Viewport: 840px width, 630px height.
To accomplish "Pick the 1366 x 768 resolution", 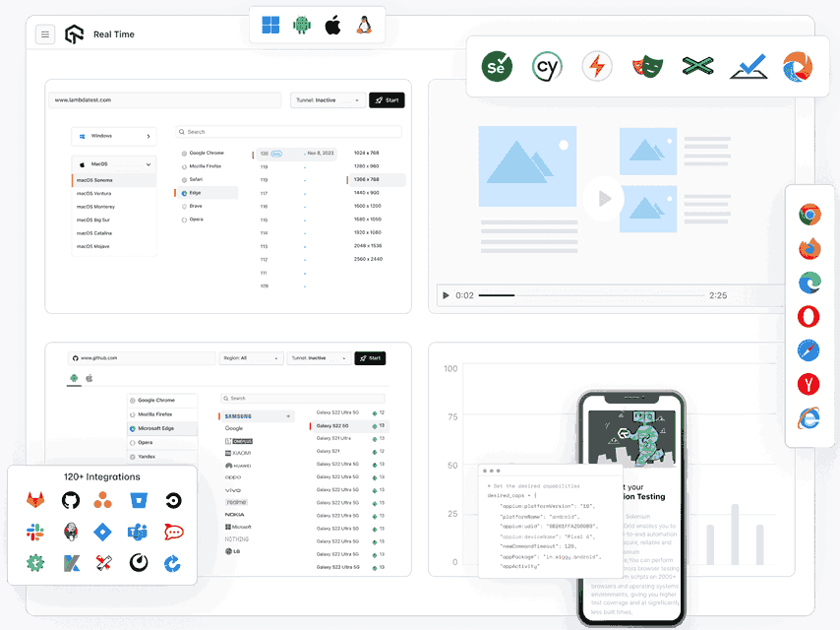I will [376, 179].
